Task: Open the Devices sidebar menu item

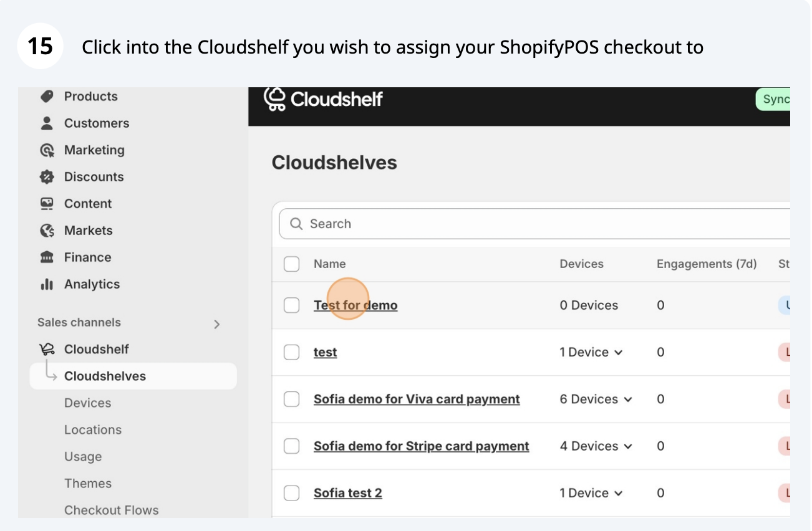Action: (87, 403)
